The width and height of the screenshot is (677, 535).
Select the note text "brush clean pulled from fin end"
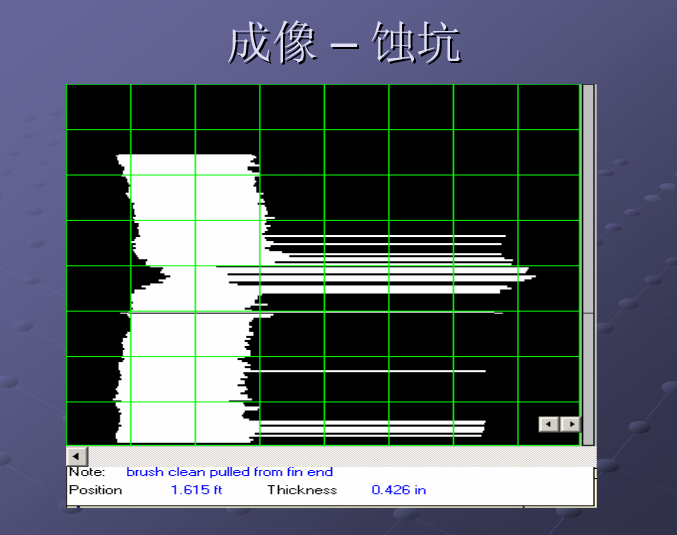(x=229, y=472)
